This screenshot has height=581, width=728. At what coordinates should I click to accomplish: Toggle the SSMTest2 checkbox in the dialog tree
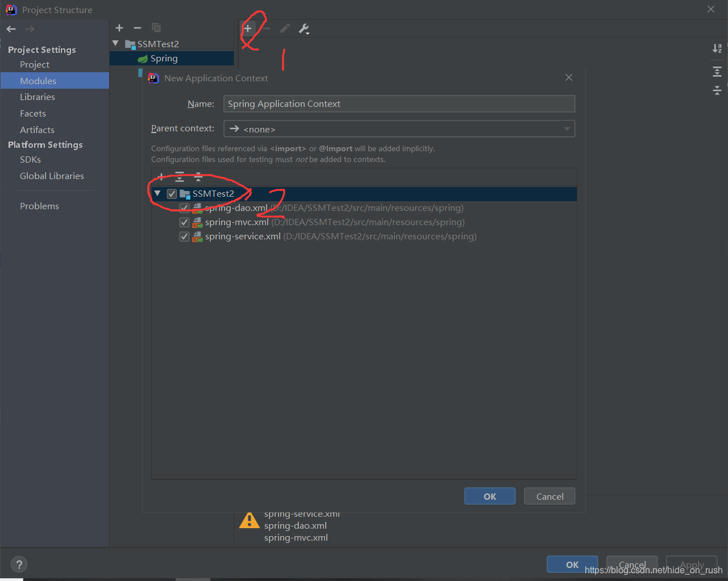[x=172, y=194]
